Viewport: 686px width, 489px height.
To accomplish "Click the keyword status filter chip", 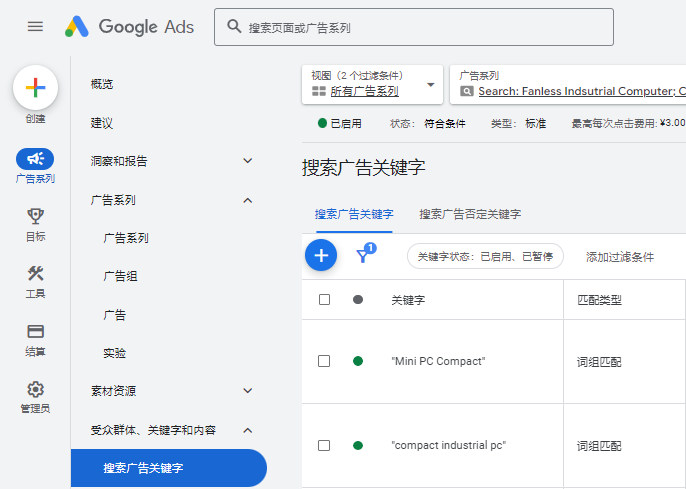I will coord(485,257).
